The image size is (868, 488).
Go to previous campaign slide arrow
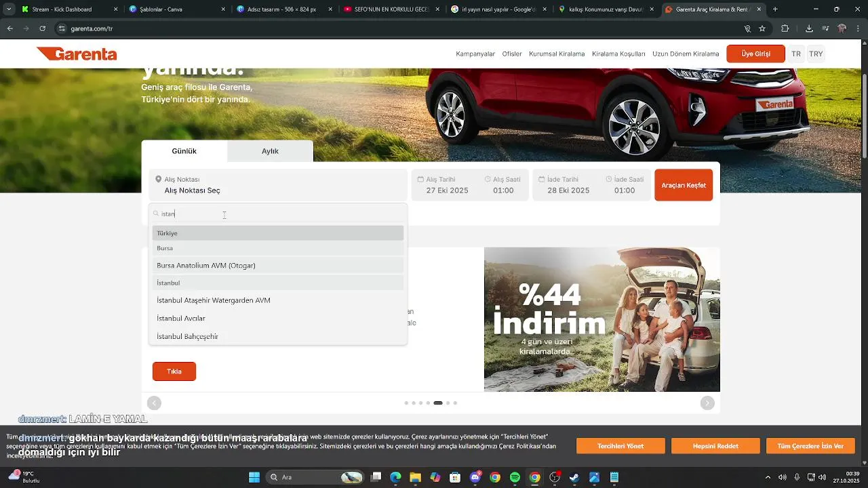click(154, 403)
